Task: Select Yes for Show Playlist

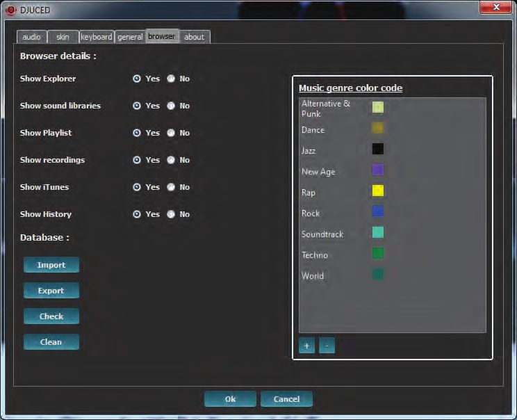Action: coord(137,133)
